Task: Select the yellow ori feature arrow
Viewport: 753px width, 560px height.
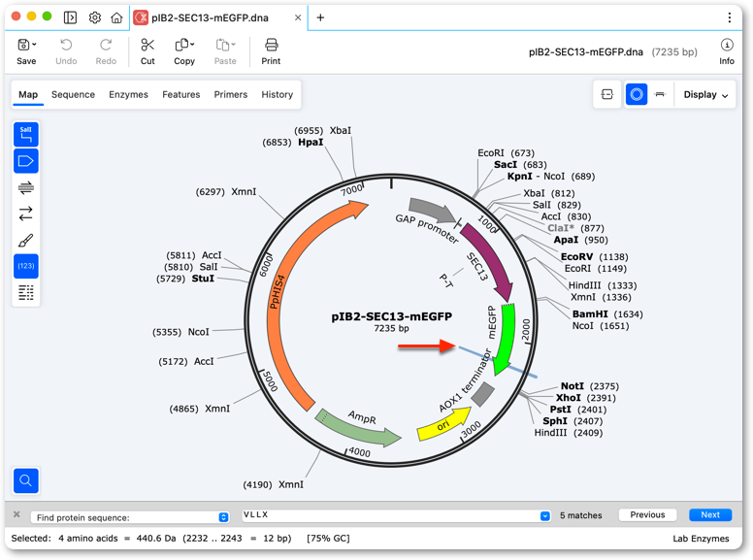Action: click(444, 423)
